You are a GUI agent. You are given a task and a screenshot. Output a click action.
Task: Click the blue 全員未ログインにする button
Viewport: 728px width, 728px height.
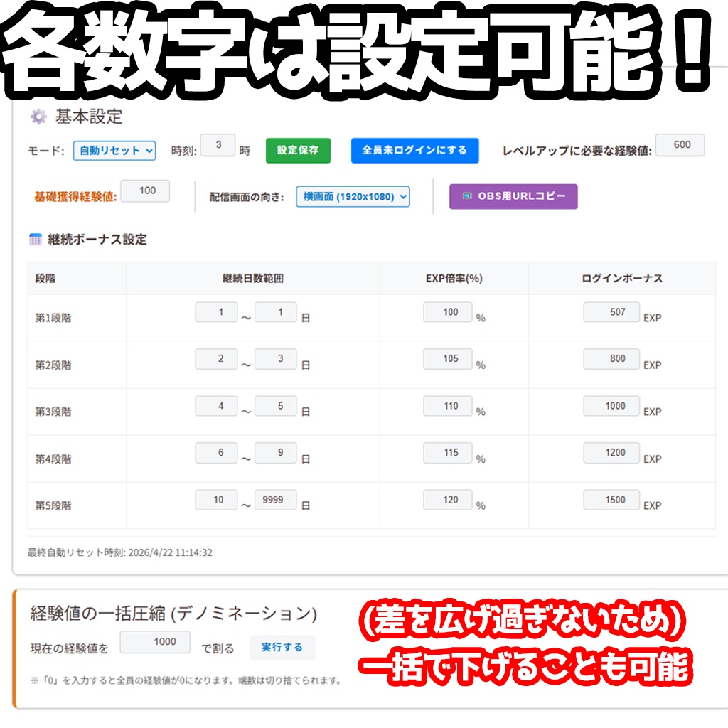[x=414, y=151]
